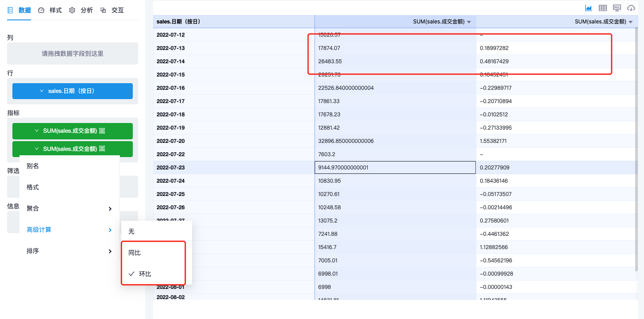The width and height of the screenshot is (644, 319).
Task: Click the sales.日期（按日）column header
Action: (234, 21)
